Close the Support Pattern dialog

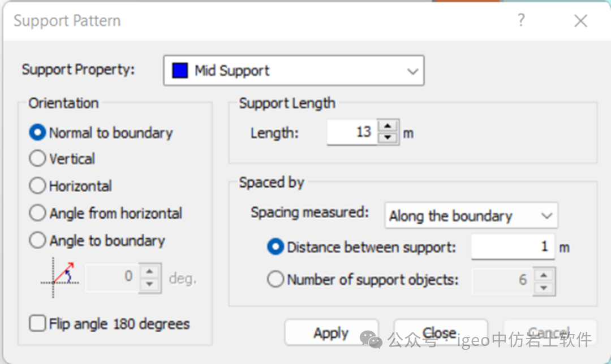point(580,21)
